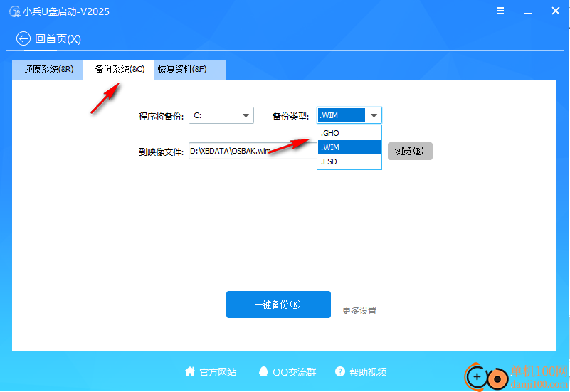570x392 pixels.
Task: Click the QQ bell icon
Action: pos(263,371)
